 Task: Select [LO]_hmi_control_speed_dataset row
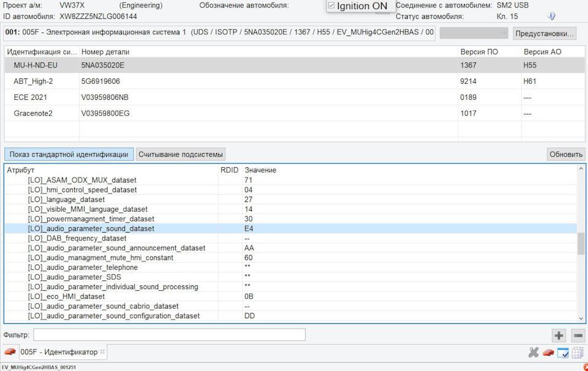click(x=290, y=190)
